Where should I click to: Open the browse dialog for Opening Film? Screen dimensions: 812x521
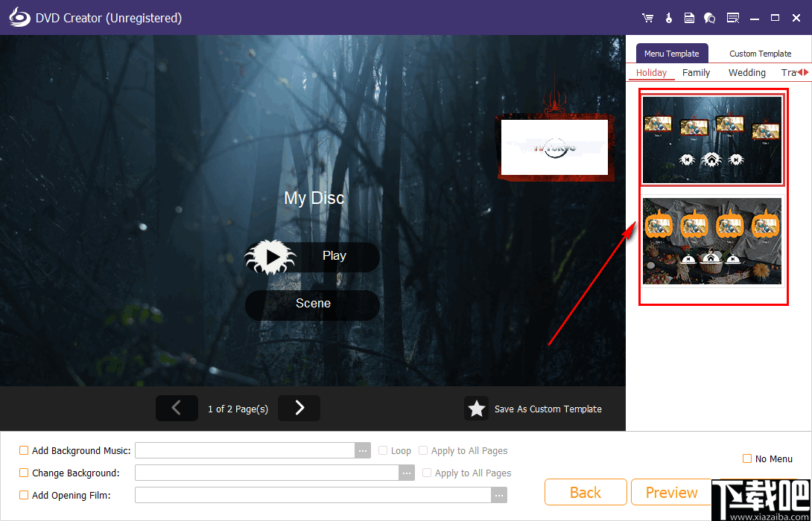point(499,495)
